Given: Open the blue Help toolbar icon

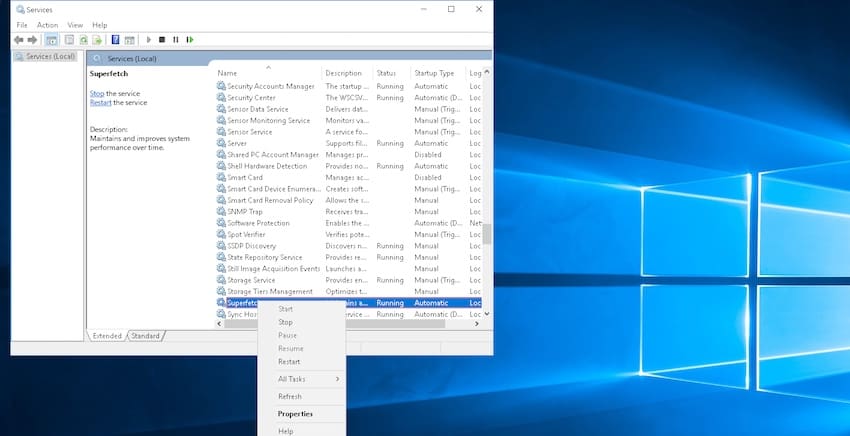Looking at the screenshot, I should pos(115,40).
